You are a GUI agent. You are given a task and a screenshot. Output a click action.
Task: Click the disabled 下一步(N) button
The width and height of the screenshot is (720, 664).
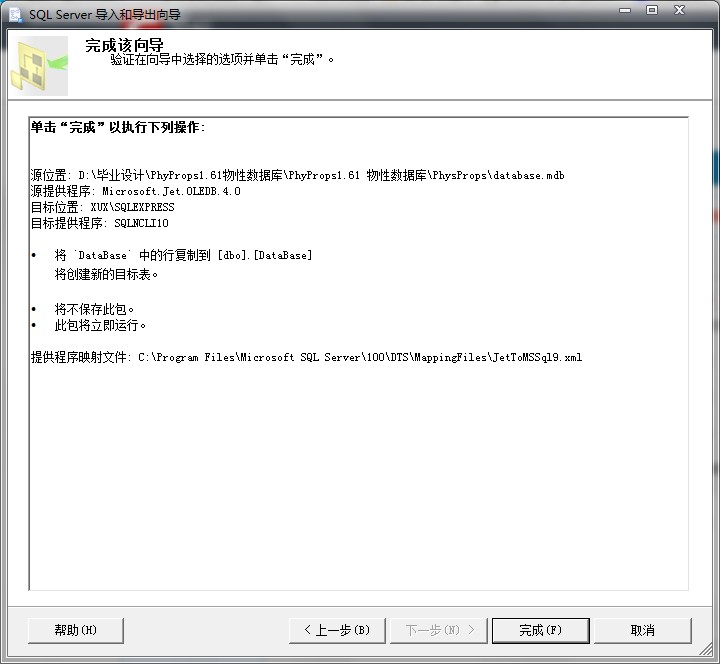(x=439, y=630)
